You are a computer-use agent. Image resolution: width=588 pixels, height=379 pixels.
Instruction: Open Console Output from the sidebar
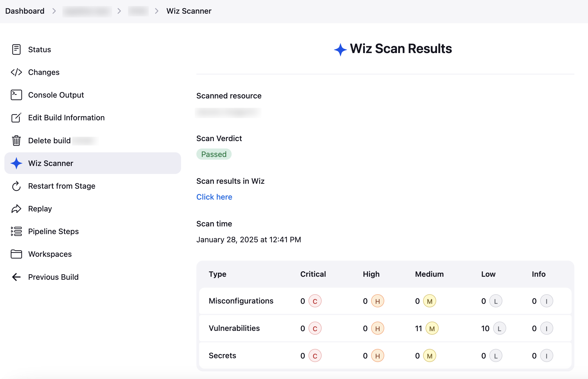93,95
